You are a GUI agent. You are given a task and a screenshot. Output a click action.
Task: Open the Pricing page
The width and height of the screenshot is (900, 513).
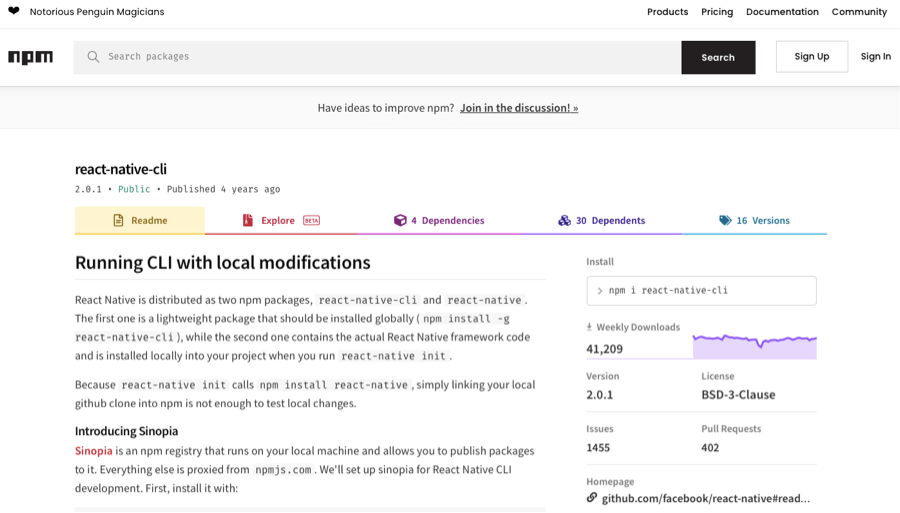(717, 11)
